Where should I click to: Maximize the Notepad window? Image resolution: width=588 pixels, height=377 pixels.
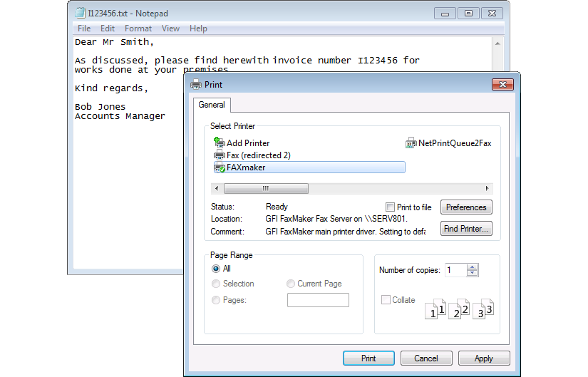pos(468,14)
